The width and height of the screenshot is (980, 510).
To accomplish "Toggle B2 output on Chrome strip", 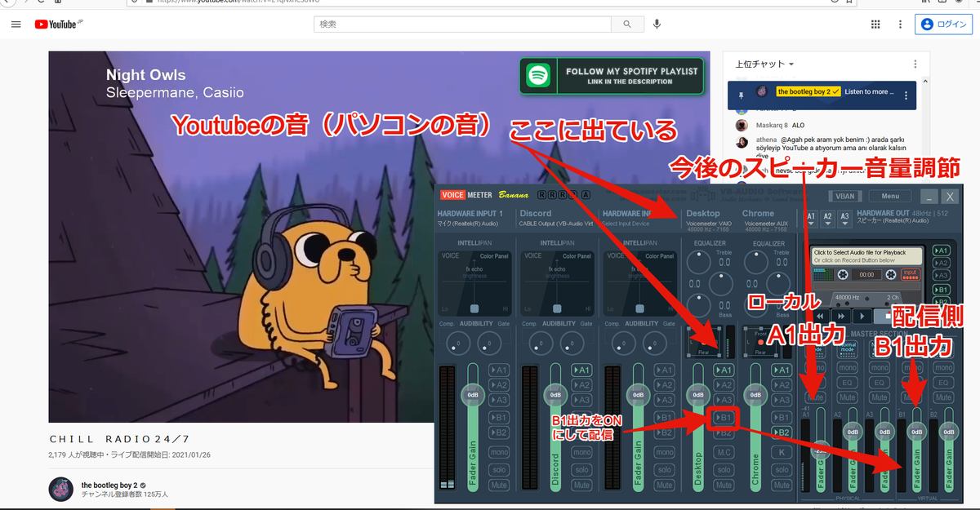I will coord(782,432).
